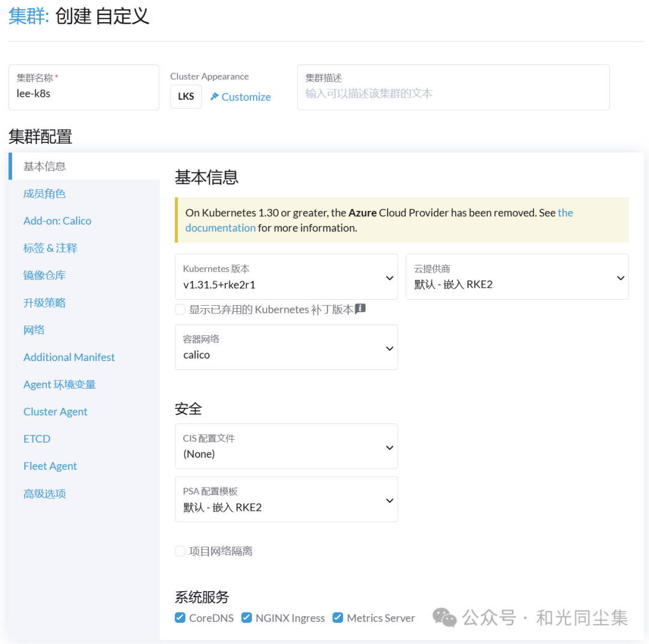Image resolution: width=649 pixels, height=644 pixels.
Task: Open the 高级选项 tab
Action: click(x=84, y=493)
